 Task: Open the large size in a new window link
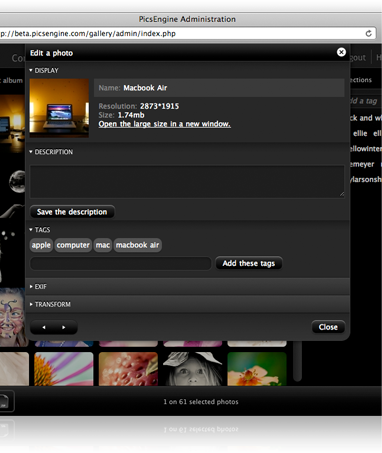tap(164, 124)
